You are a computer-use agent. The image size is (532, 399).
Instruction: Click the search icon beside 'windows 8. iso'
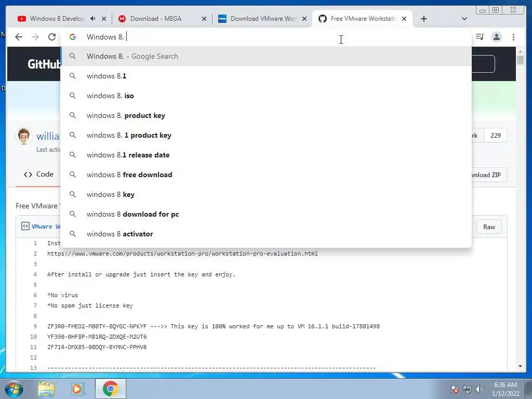tap(73, 96)
